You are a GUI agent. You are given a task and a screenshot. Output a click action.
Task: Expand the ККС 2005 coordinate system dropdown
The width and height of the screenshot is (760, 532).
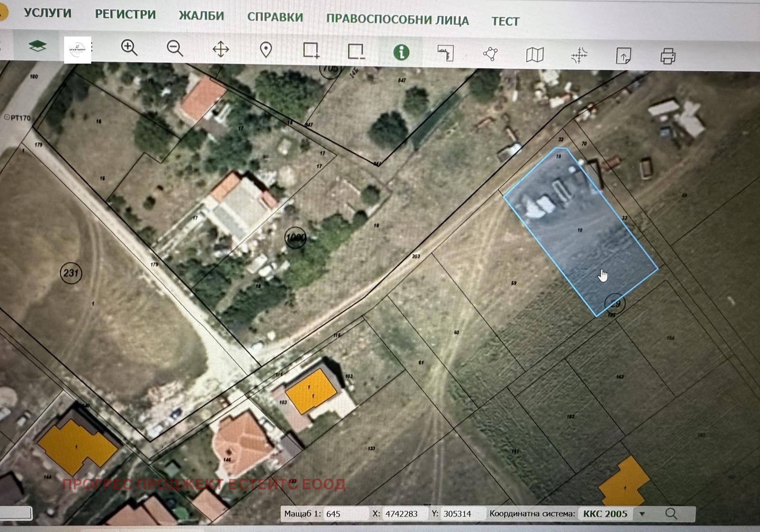642,514
